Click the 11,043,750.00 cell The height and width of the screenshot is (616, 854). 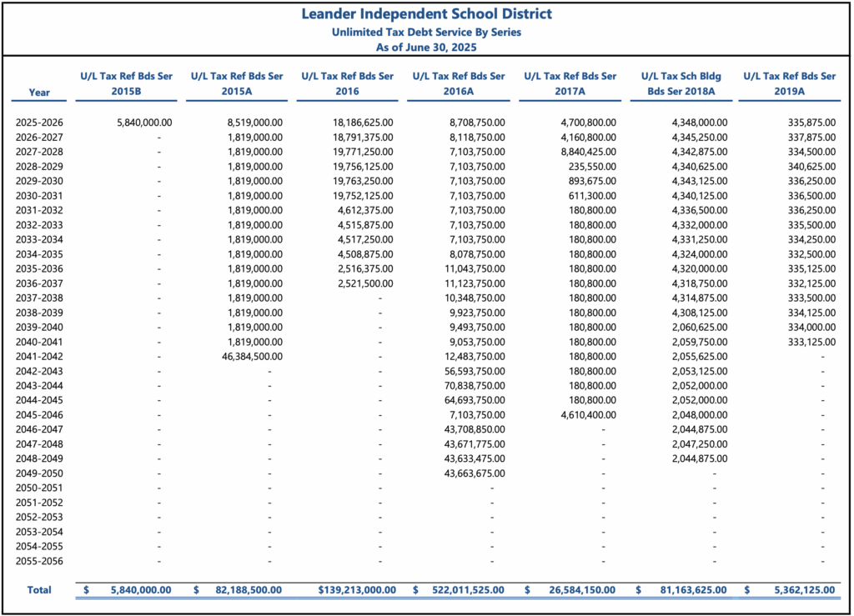pos(475,268)
